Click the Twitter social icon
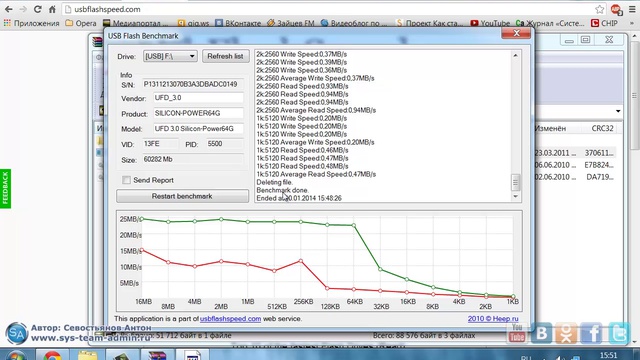This screenshot has width=640, height=360. pos(619,333)
